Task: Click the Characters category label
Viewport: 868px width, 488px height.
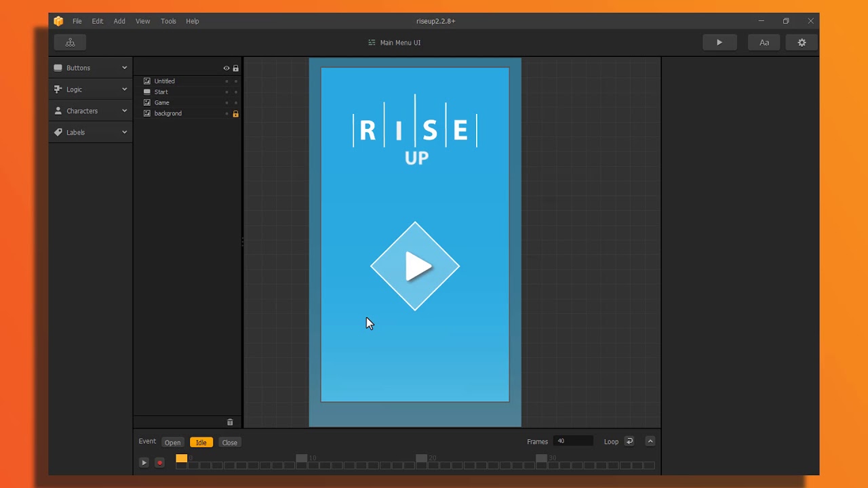Action: 82,111
